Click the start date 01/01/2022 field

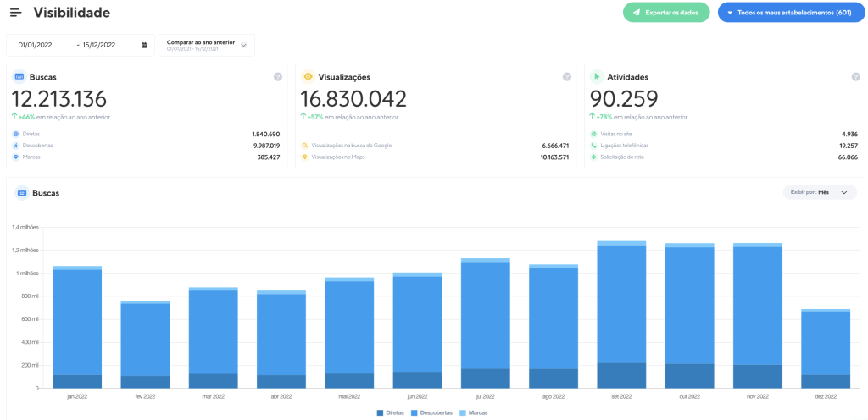pos(35,46)
